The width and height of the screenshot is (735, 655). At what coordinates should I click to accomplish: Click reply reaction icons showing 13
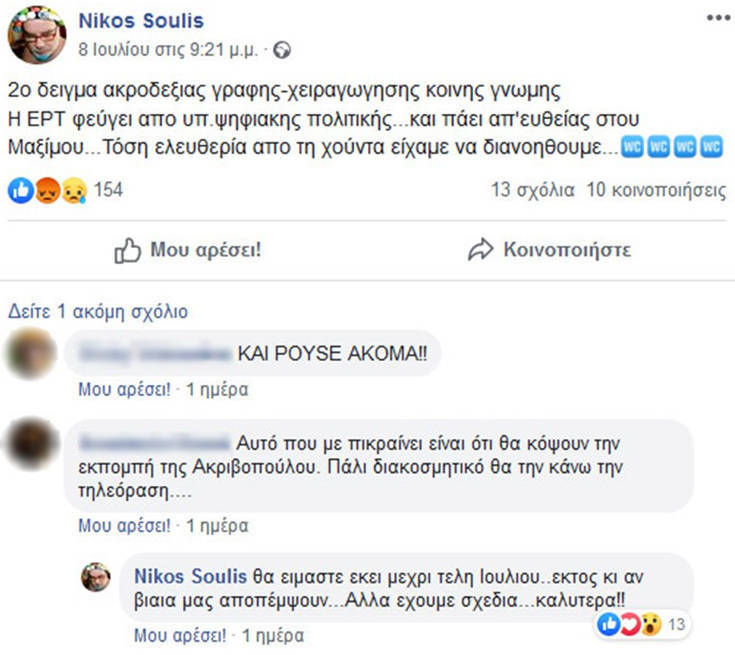click(636, 624)
